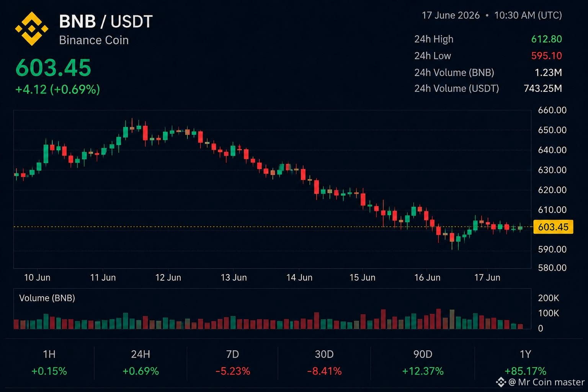Click the 660.00 price axis label
Image resolution: width=588 pixels, height=392 pixels.
[552, 110]
